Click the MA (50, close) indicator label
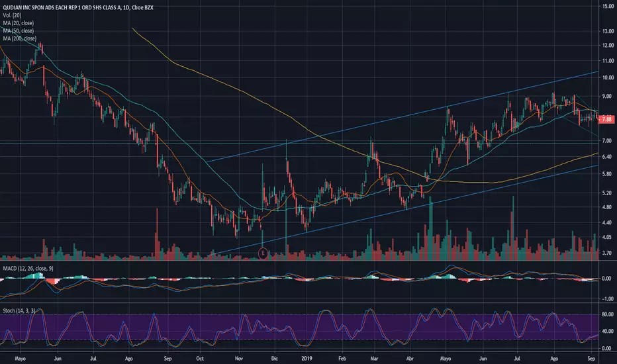The height and width of the screenshot is (364, 617). pos(18,30)
